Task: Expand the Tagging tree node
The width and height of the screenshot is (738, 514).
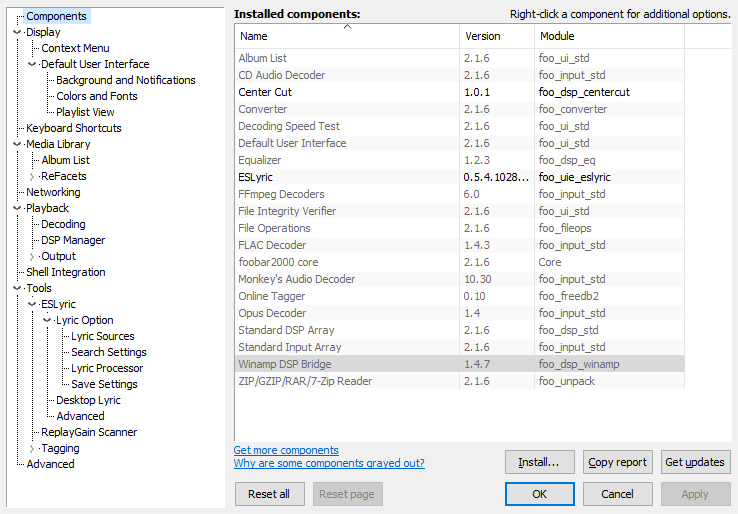Action: point(32,448)
